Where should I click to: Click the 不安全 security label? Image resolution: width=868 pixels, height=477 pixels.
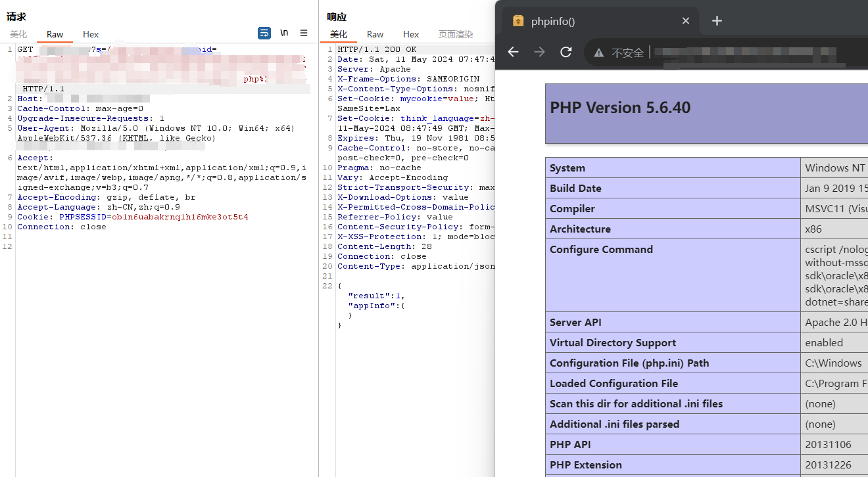[627, 53]
